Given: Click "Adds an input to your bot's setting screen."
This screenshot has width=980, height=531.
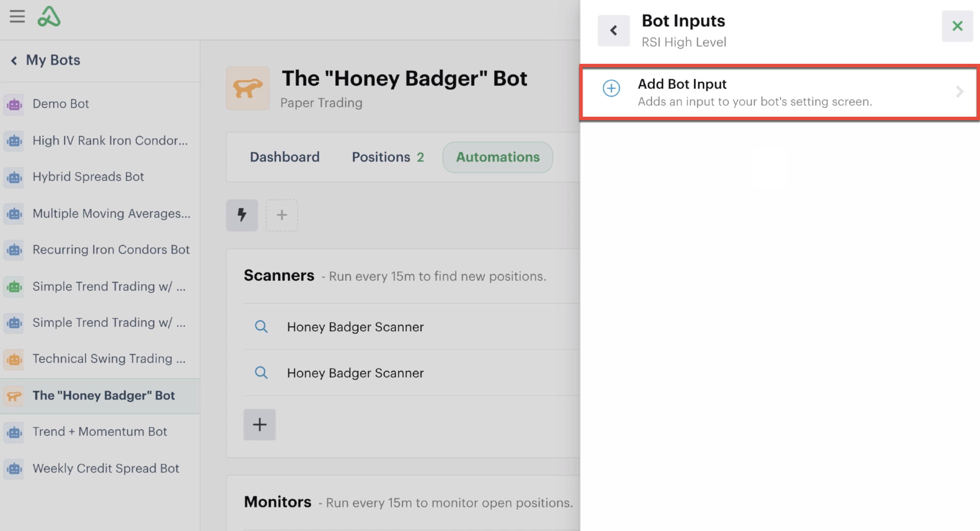Looking at the screenshot, I should click(x=755, y=102).
